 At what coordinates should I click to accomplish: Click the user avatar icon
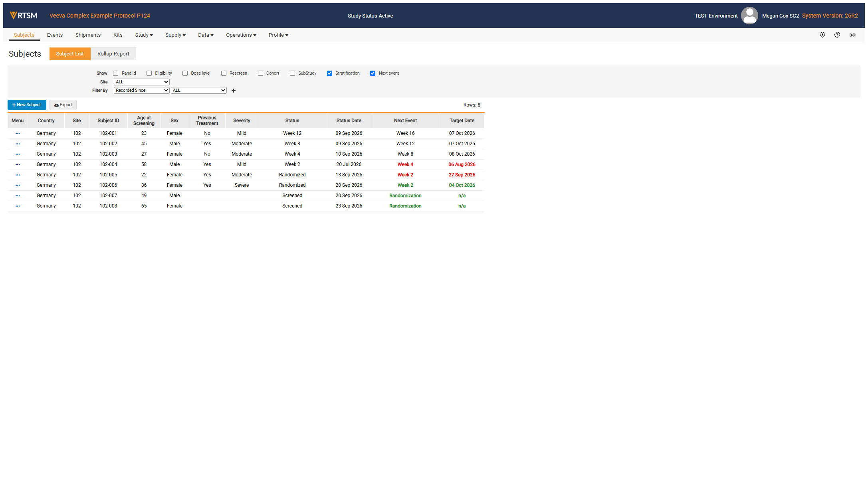pos(749,16)
